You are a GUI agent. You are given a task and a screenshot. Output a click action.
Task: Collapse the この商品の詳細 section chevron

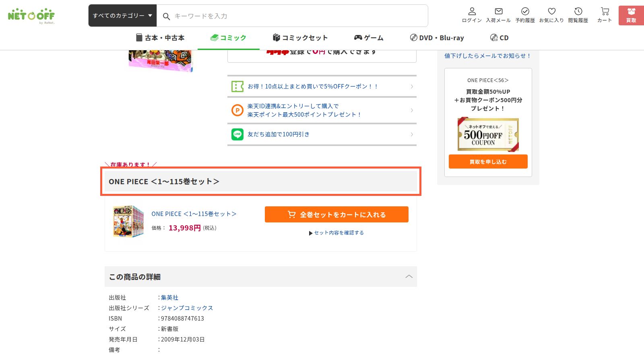409,276
